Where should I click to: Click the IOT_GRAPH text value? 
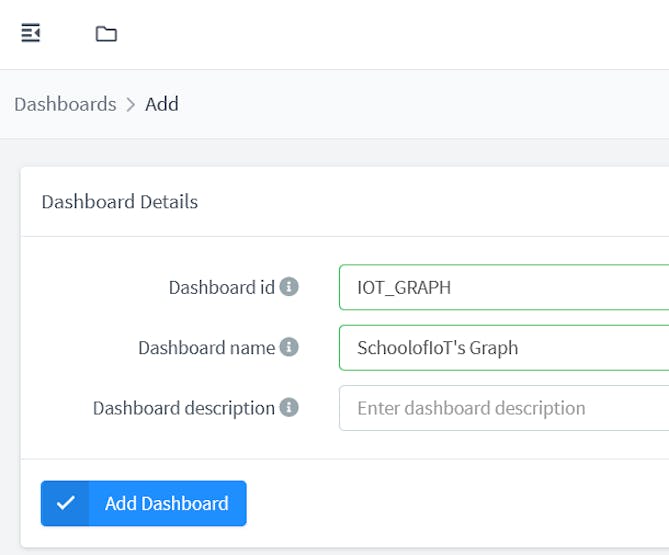[x=404, y=288]
